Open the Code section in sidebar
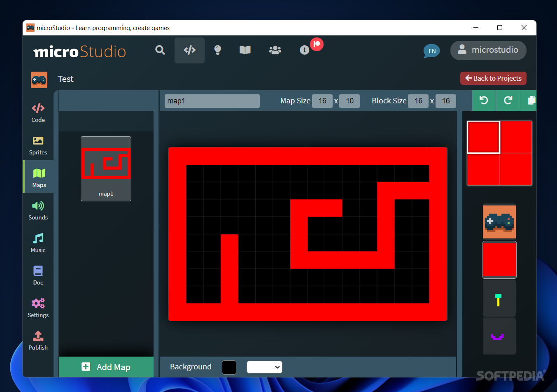Screen dimensions: 557x392 tap(38, 113)
